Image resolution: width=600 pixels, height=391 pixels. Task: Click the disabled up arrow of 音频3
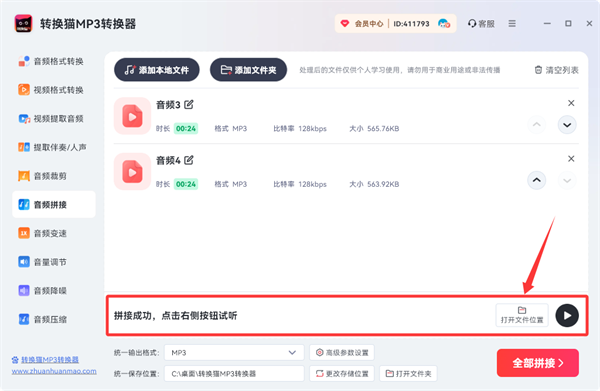pyautogui.click(x=537, y=125)
